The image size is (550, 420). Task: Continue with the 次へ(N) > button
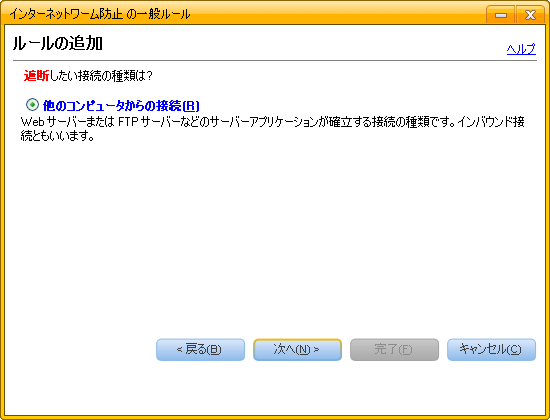[x=297, y=349]
